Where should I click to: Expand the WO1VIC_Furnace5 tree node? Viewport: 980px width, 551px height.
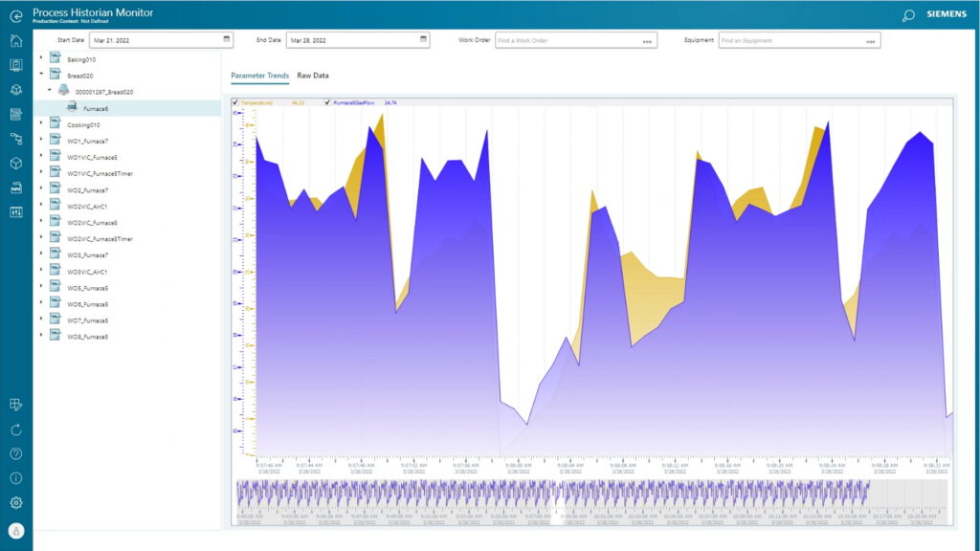tap(42, 156)
